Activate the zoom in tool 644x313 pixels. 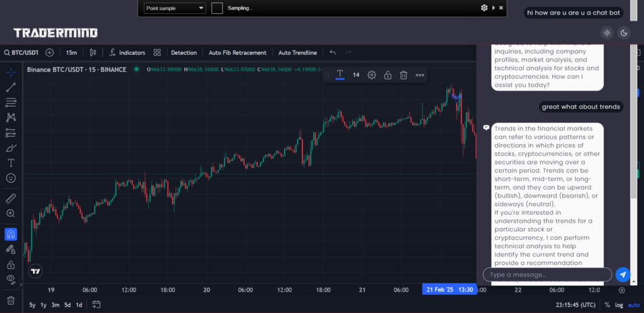tap(11, 213)
